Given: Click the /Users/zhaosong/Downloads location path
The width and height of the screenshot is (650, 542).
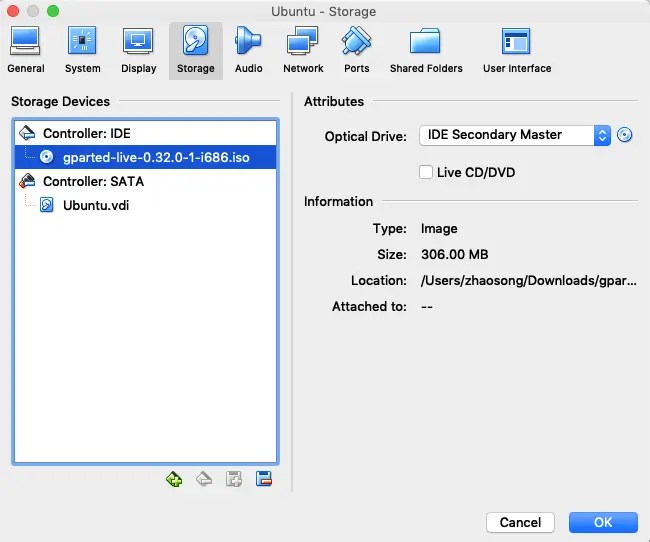Looking at the screenshot, I should point(529,281).
